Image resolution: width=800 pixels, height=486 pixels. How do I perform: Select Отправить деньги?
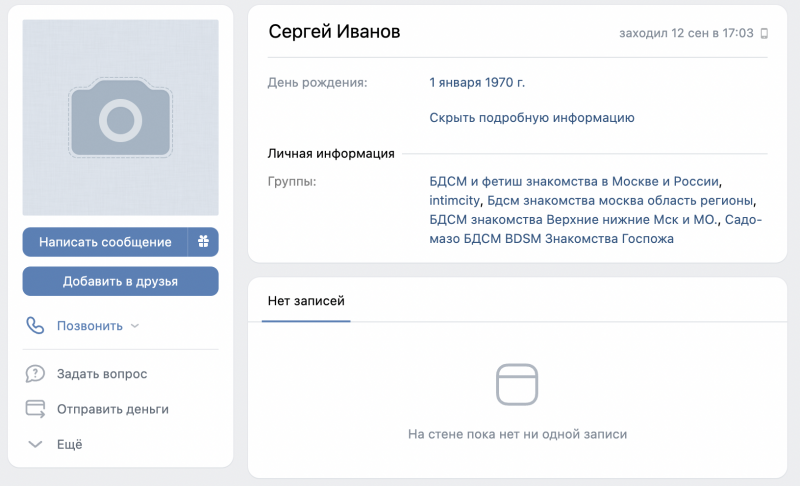(113, 409)
